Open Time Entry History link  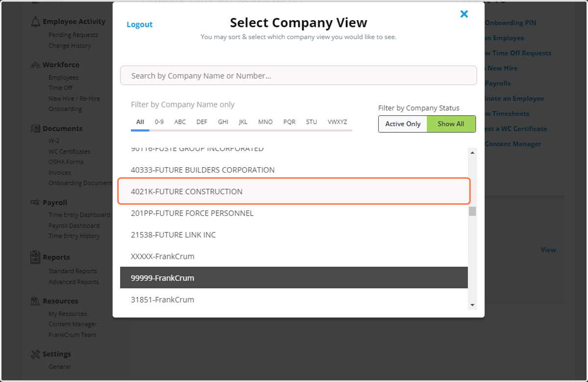pos(74,236)
